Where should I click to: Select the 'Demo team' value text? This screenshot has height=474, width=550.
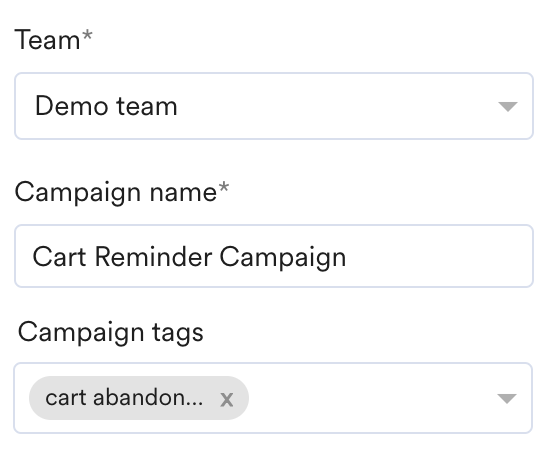tap(106, 106)
